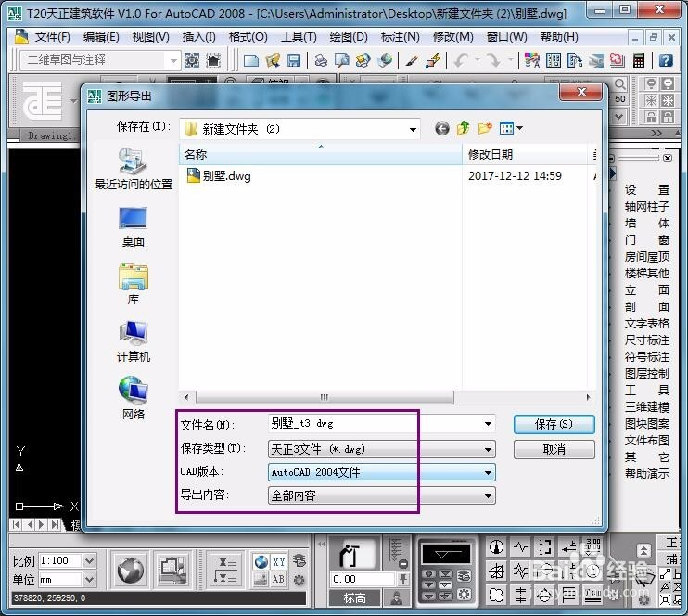Sort files by 名称 column header
This screenshot has width=688, height=616.
[x=320, y=155]
